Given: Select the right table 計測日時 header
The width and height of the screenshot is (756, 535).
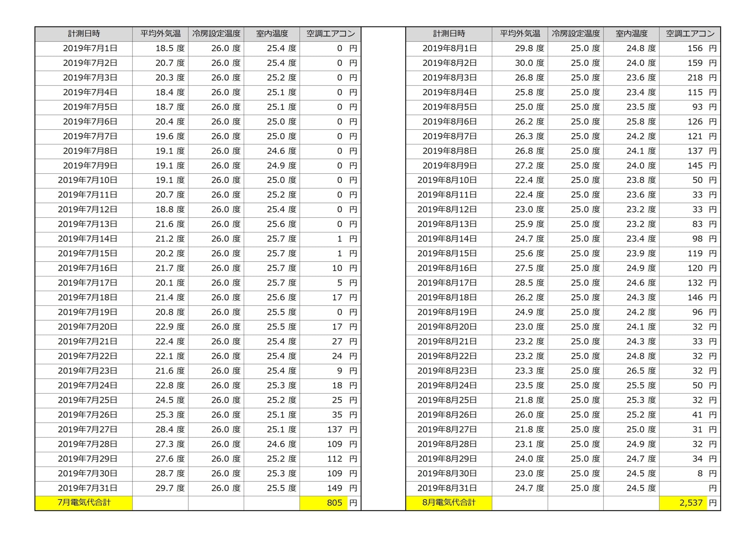Looking at the screenshot, I should (449, 34).
